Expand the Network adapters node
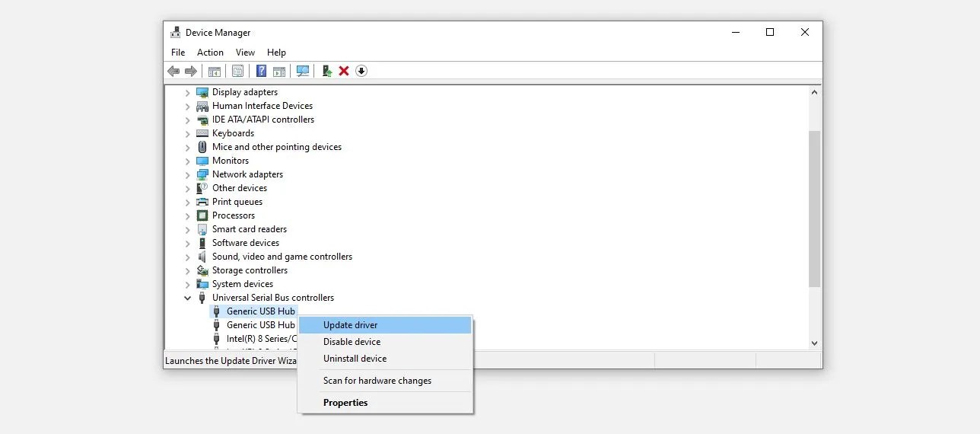 click(x=188, y=174)
